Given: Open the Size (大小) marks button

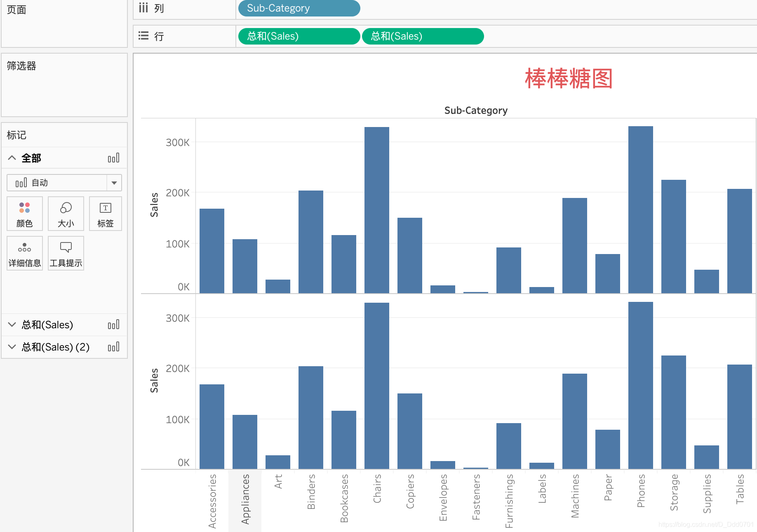Looking at the screenshot, I should click(x=66, y=214).
